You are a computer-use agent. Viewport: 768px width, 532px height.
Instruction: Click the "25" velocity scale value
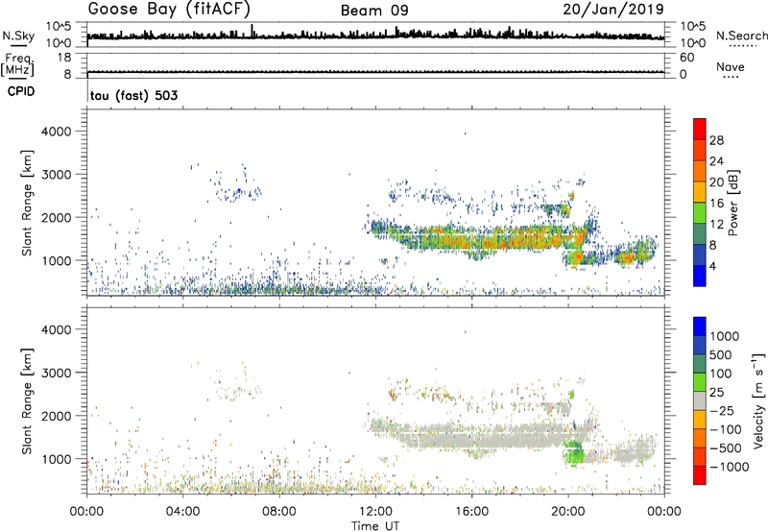pos(716,393)
